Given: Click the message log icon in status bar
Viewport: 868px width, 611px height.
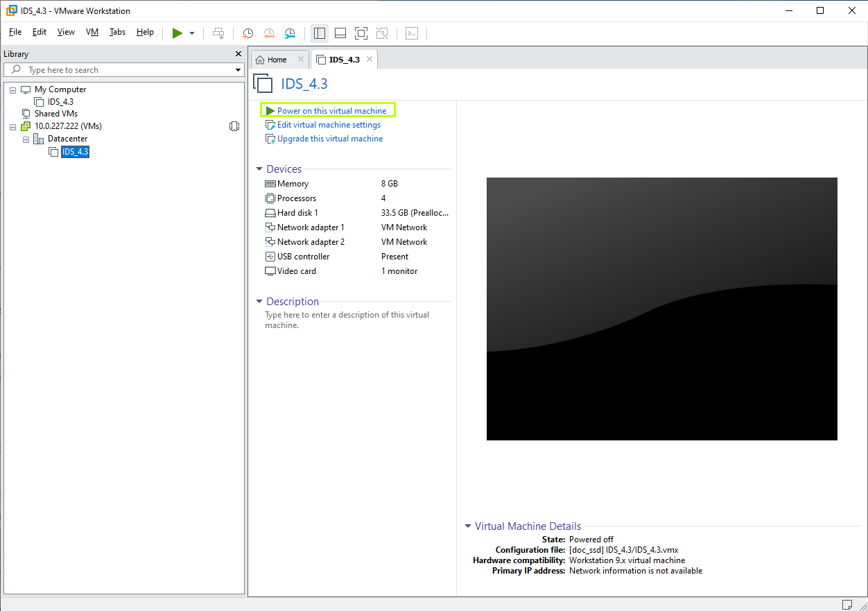Looking at the screenshot, I should (847, 604).
